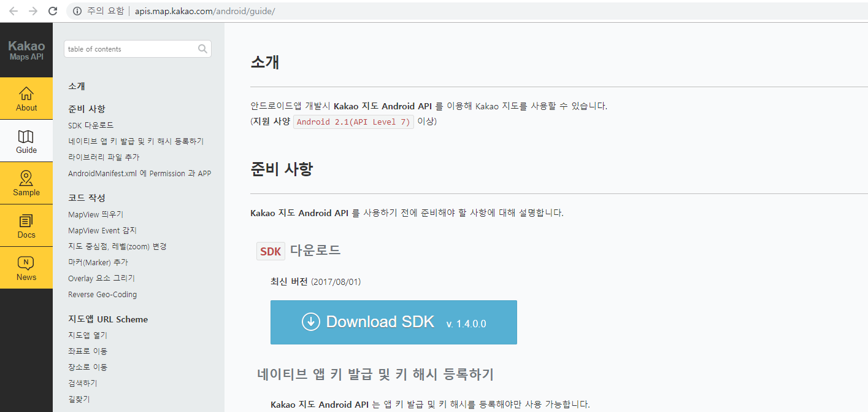Jump to 지도앱 URL Scheme heading
The image size is (868, 412).
[x=108, y=319]
